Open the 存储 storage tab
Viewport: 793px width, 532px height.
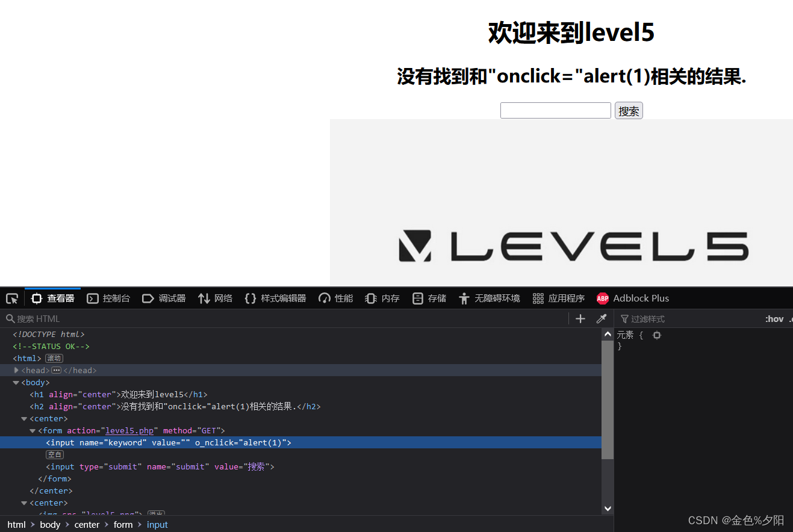(x=429, y=298)
